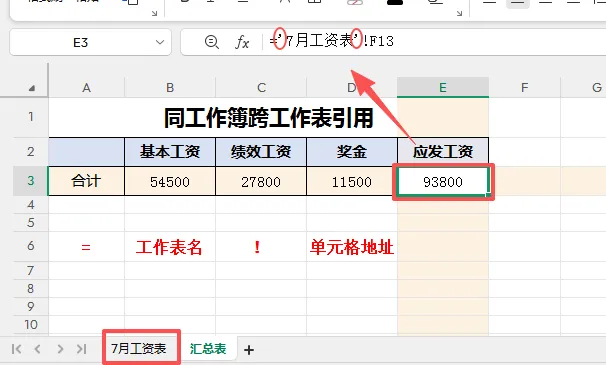Switch to the 7月工资表 sheet tab
Viewport: 606px width, 365px height.
(139, 349)
